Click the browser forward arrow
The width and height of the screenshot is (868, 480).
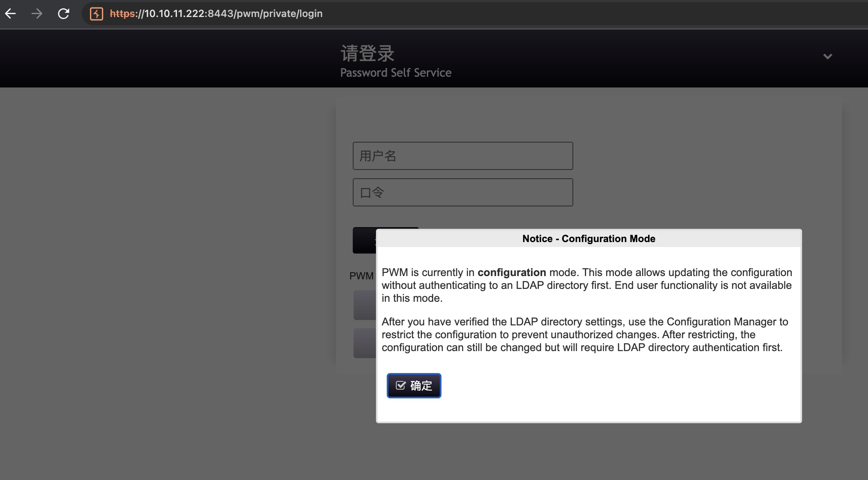click(x=37, y=14)
